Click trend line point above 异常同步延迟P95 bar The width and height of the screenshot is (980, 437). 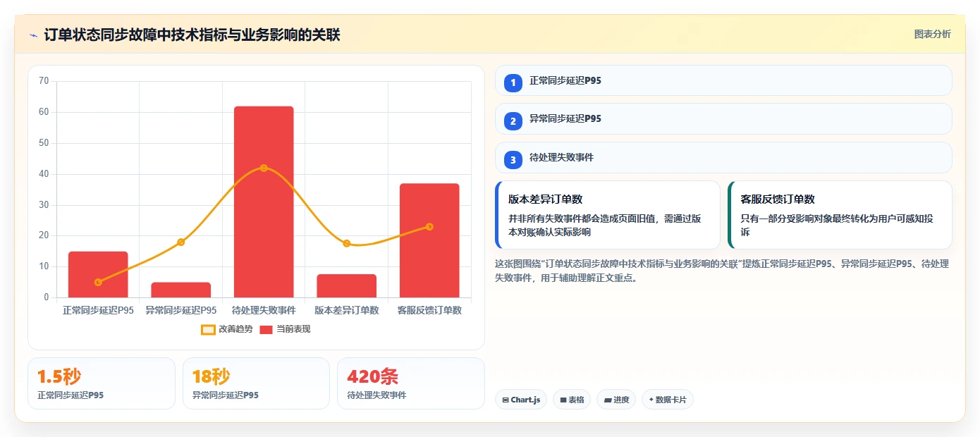(181, 242)
